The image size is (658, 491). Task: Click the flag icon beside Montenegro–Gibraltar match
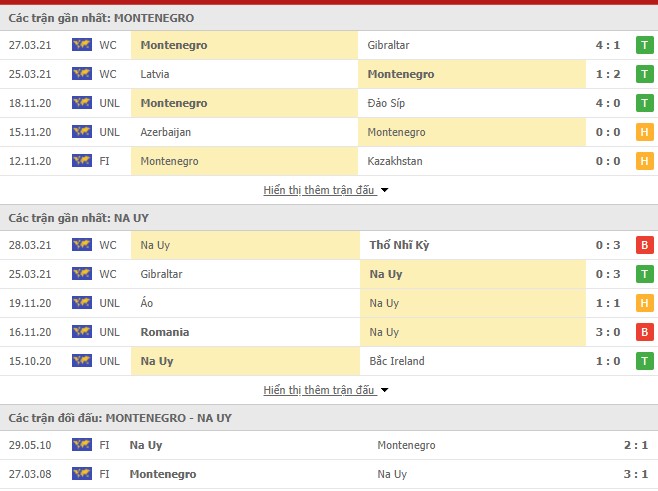coord(82,45)
